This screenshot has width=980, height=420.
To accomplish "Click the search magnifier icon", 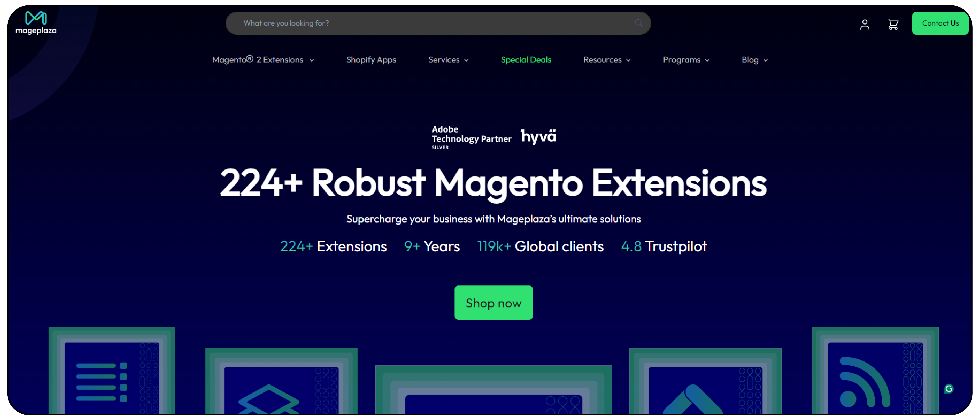I will click(x=638, y=23).
